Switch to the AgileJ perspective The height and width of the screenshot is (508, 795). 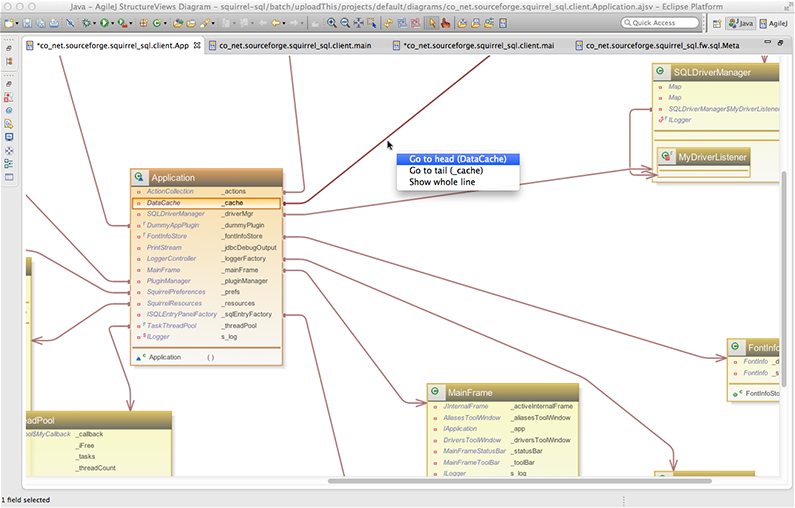(774, 23)
